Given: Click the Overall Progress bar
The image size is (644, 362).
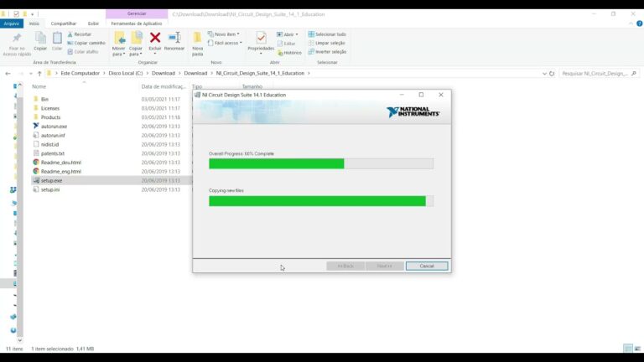Looking at the screenshot, I should [321, 163].
